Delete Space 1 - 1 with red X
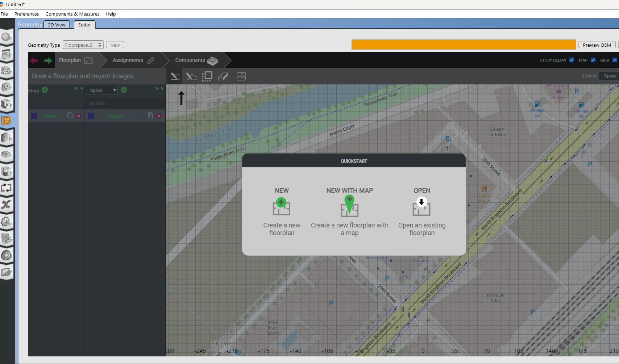Screen dimensions: 619x364 pos(159,116)
